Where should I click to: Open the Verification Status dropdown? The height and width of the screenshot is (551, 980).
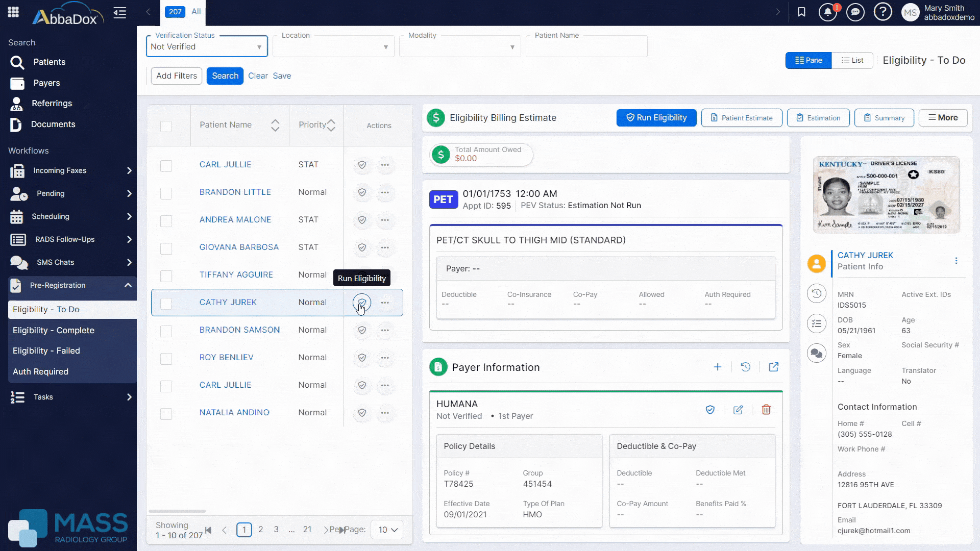(x=207, y=46)
